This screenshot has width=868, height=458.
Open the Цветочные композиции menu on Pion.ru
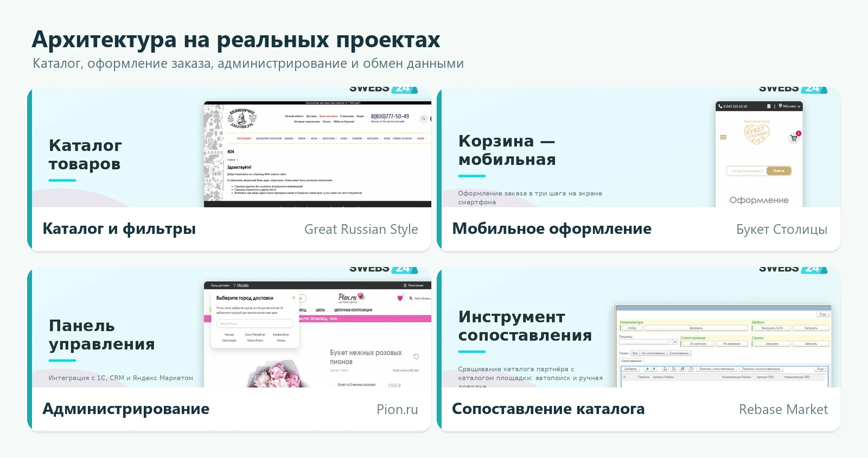353,310
